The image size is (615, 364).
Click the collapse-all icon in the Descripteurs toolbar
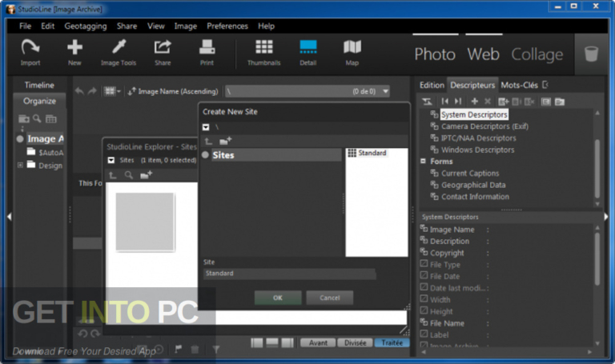pyautogui.click(x=427, y=102)
